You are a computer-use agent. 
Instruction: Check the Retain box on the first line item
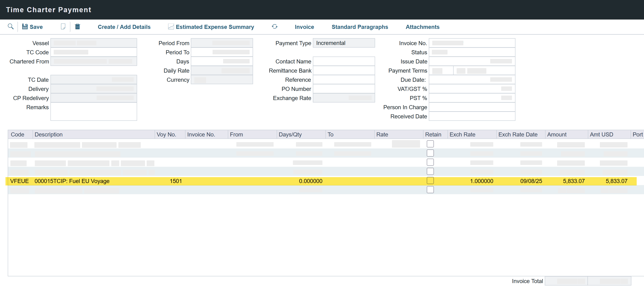tap(430, 144)
